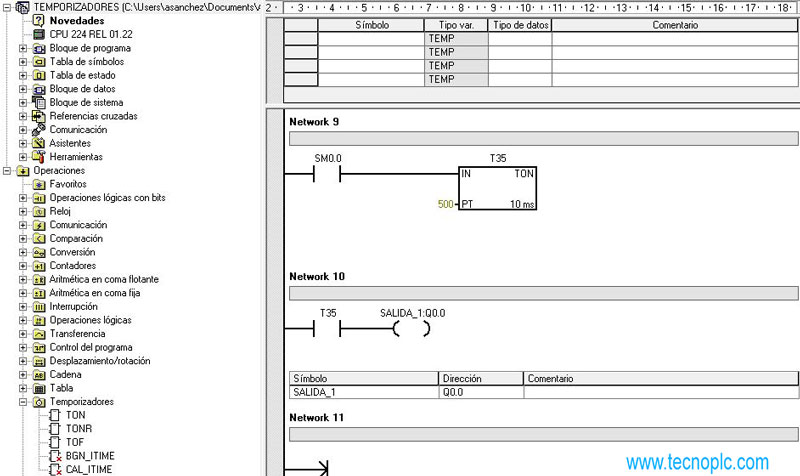Viewport: 800px width, 476px height.
Task: Select the TON timer instruction icon
Action: (x=54, y=415)
